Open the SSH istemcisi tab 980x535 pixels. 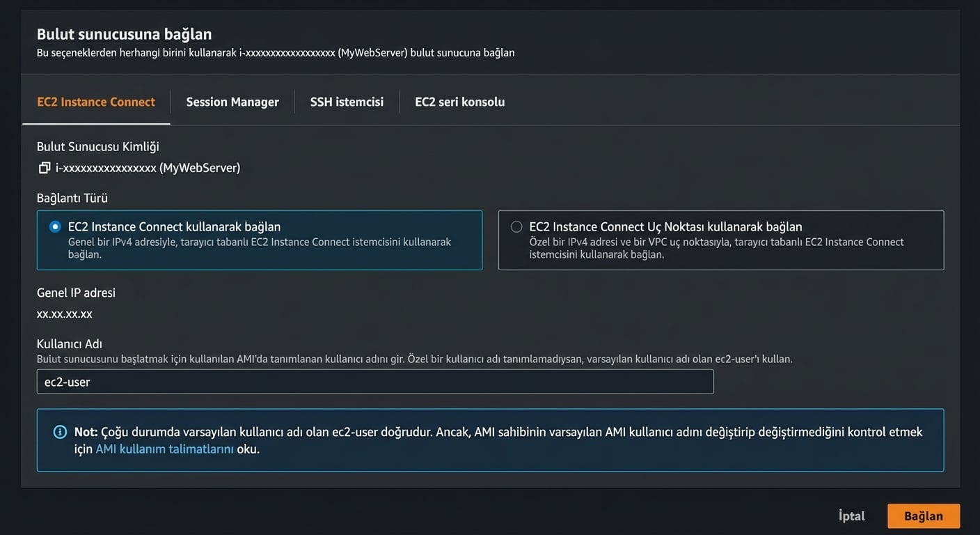tap(347, 102)
